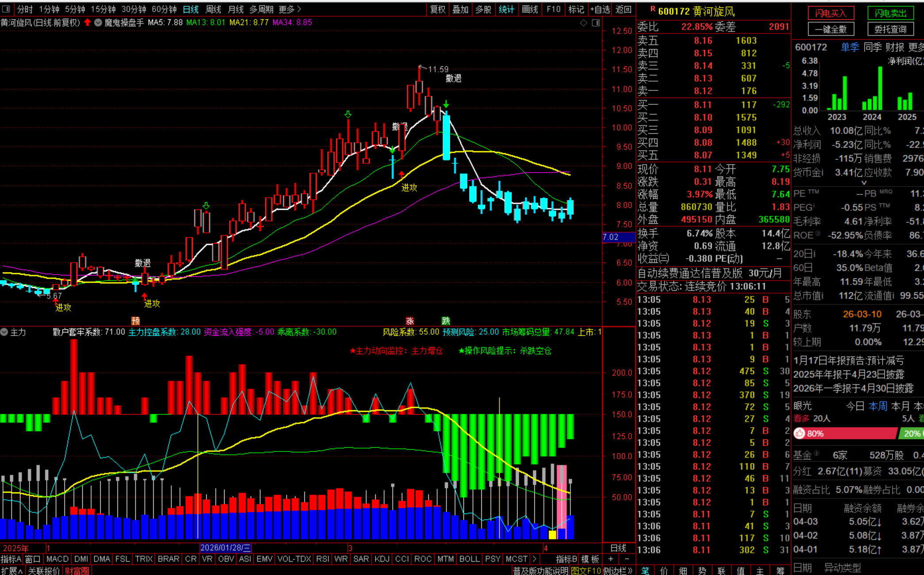Open the 画线 drawing tool
Viewport: 924px width, 575px height.
pos(529,9)
